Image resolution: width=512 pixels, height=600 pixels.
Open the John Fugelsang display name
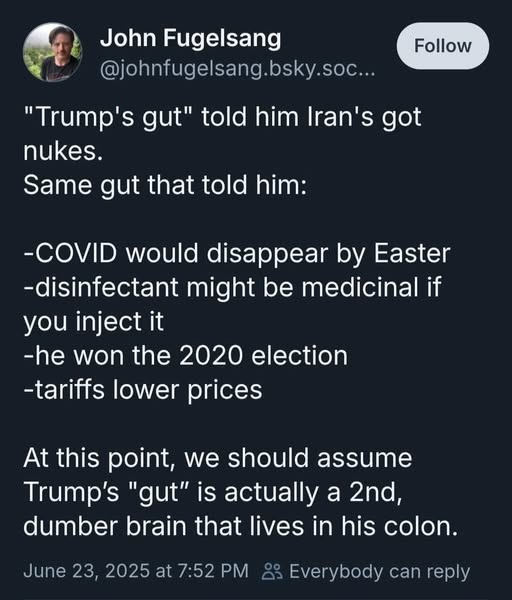[x=190, y=39]
